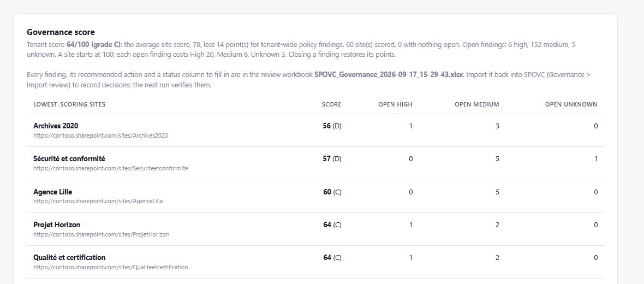Viewport: 644px width, 284px height.
Task: Click the SPOVC_Governance xlsx workbook filename
Action: (389, 75)
